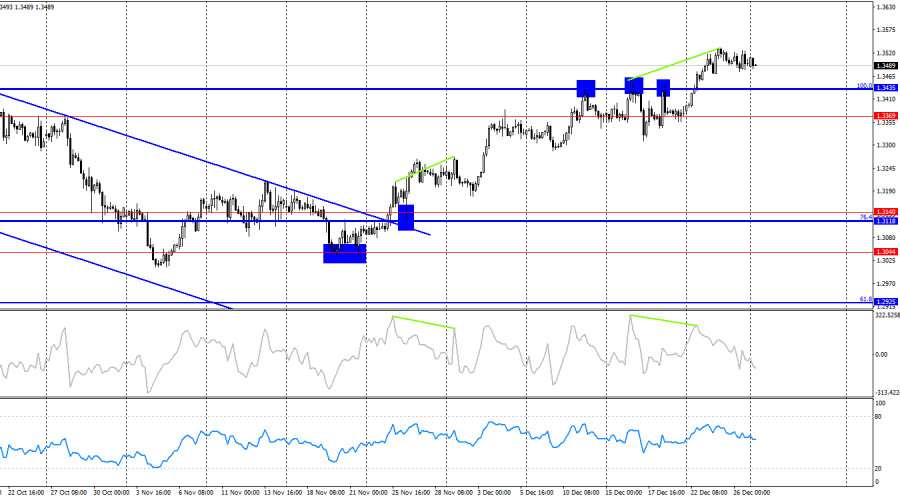The height and width of the screenshot is (500, 900).
Task: Click the 21 Nov 00:00 time label
Action: pyautogui.click(x=368, y=493)
